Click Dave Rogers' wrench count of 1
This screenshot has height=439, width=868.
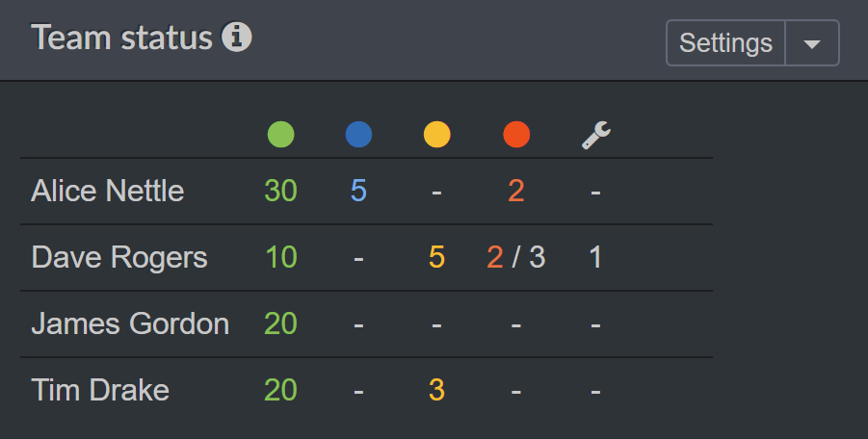596,257
